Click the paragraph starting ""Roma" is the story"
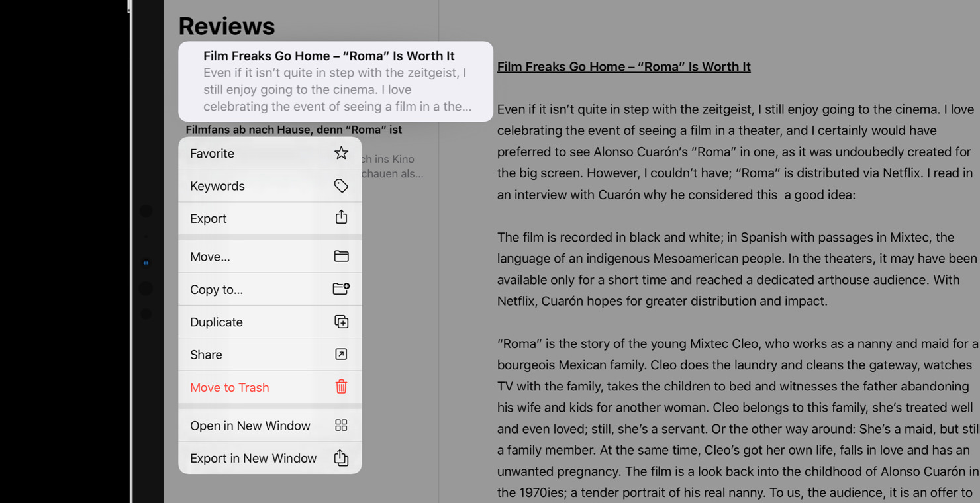 [738, 418]
